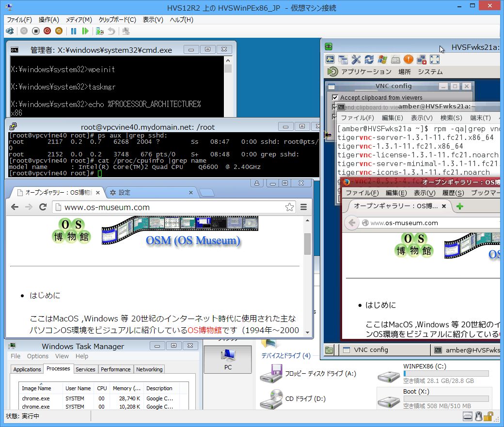
Task: Select the CD ドライブ (D:) item
Action: (293, 398)
